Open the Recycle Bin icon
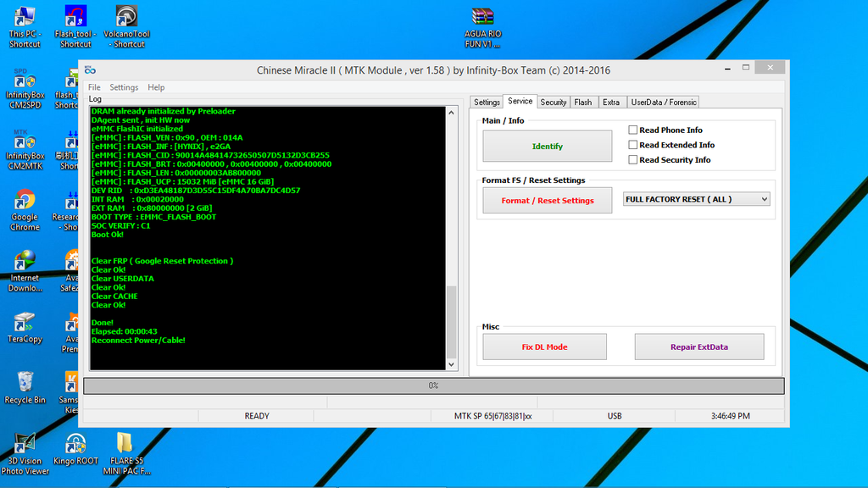Viewport: 868px width, 488px height. point(25,383)
